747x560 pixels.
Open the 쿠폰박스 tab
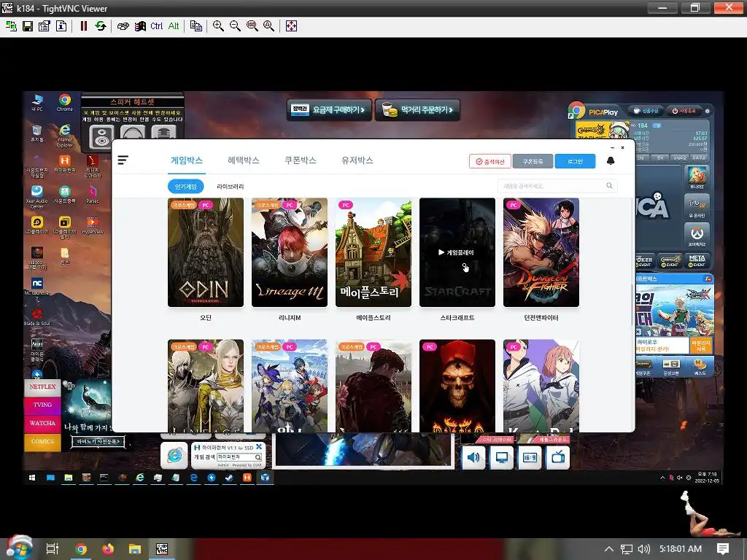pyautogui.click(x=300, y=160)
